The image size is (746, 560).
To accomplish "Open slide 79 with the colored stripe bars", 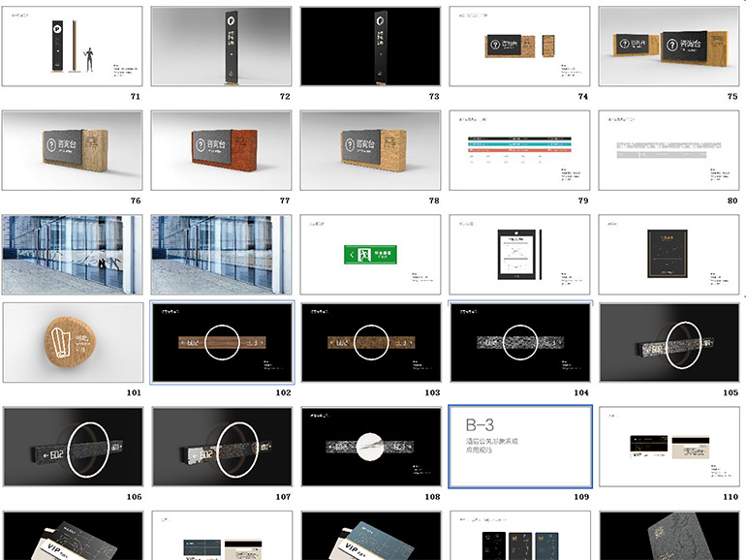I will [519, 150].
